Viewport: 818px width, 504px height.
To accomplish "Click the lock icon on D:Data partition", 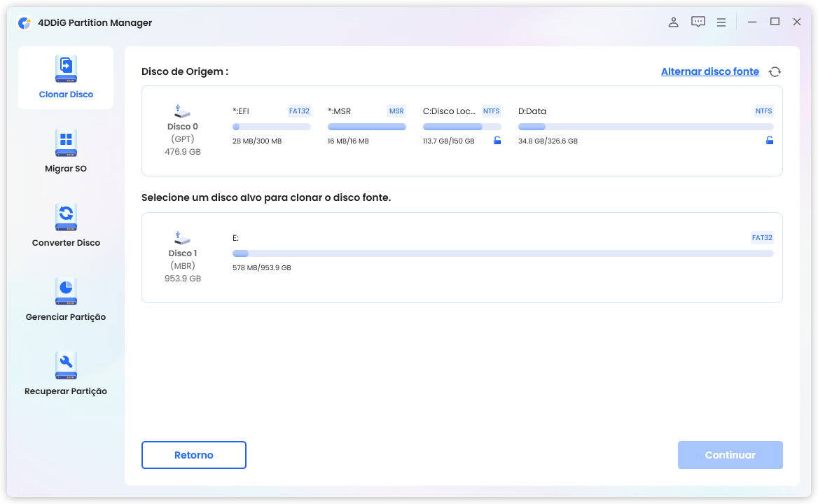I will (769, 141).
